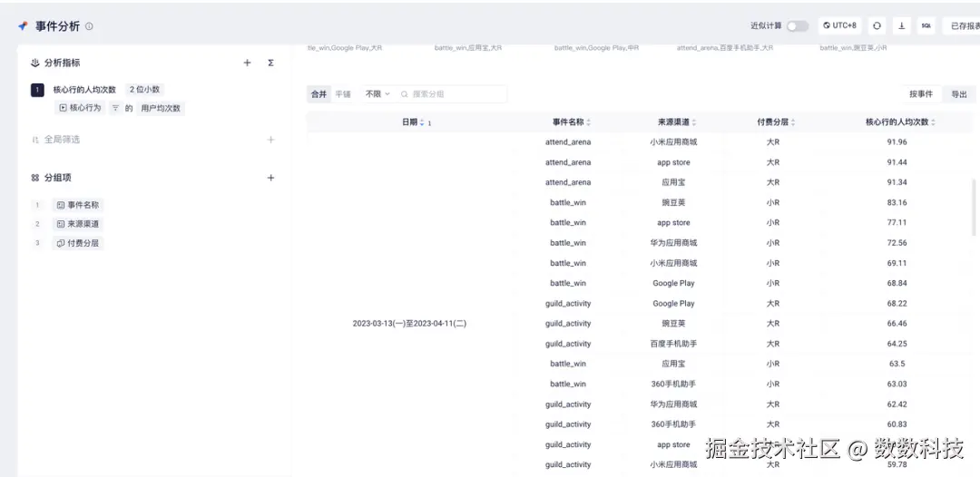Image resolution: width=980 pixels, height=477 pixels.
Task: Open the UTC+8 timezone selector
Action: (840, 25)
